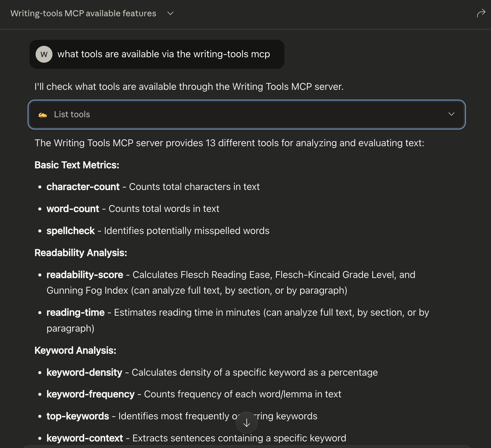Click the bold "keyword-density" term
The height and width of the screenshot is (448, 491).
[x=84, y=372]
